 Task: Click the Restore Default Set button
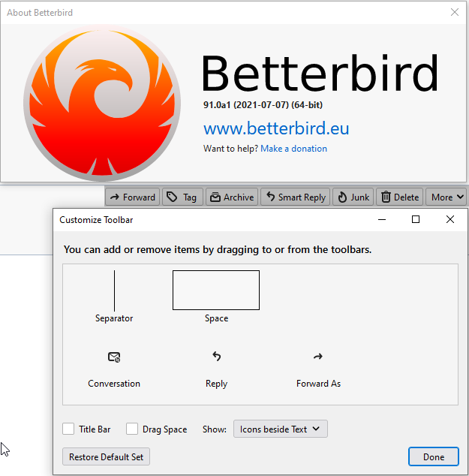tap(106, 456)
